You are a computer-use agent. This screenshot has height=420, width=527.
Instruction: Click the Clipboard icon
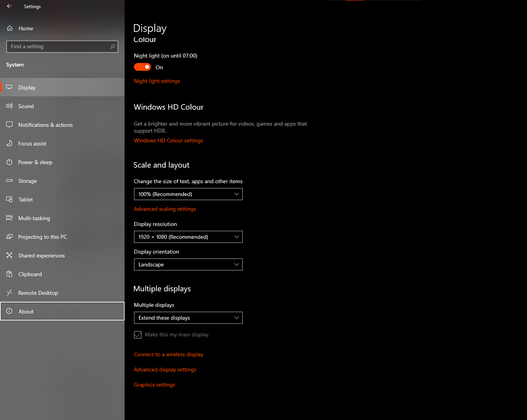point(9,274)
